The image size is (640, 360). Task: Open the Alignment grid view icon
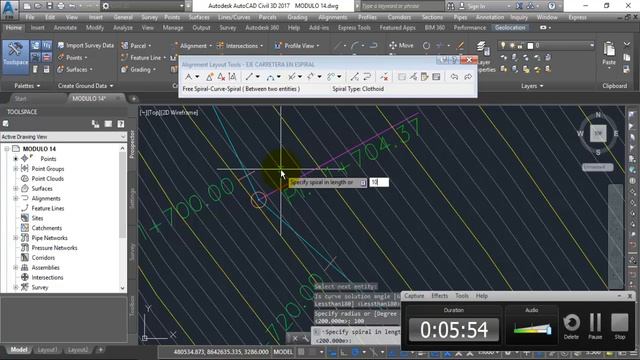coord(436,77)
